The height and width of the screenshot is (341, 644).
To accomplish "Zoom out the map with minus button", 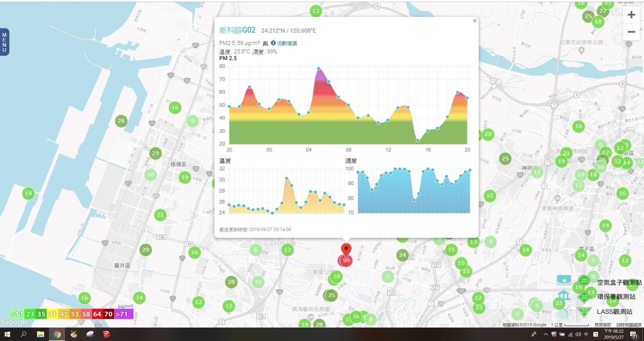I will point(631,32).
